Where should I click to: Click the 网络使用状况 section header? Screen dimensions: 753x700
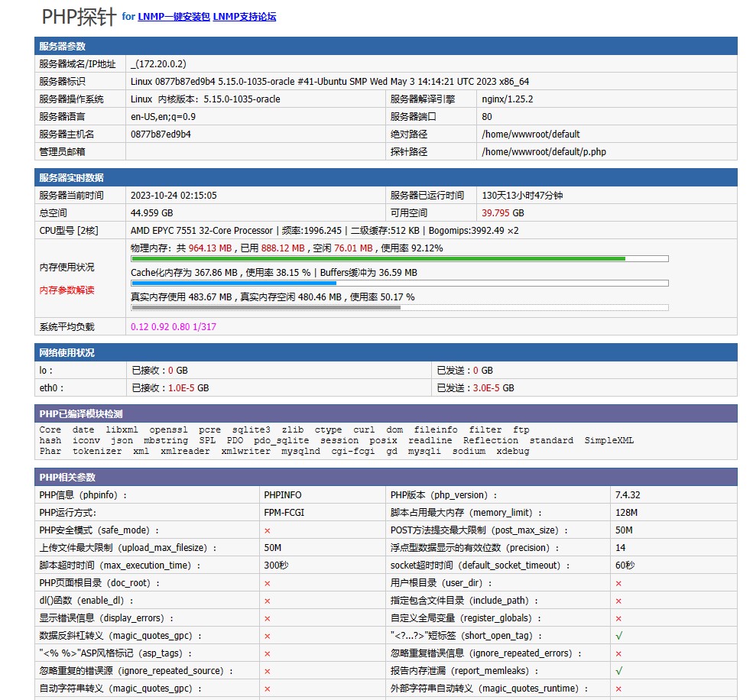click(67, 353)
